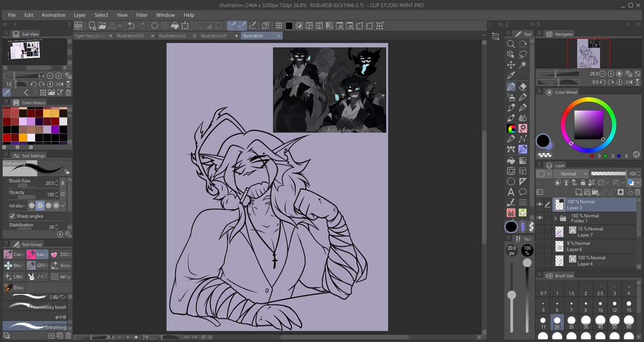Select the Blend droplet tool
This screenshot has width=644, height=342.
click(x=523, y=118)
